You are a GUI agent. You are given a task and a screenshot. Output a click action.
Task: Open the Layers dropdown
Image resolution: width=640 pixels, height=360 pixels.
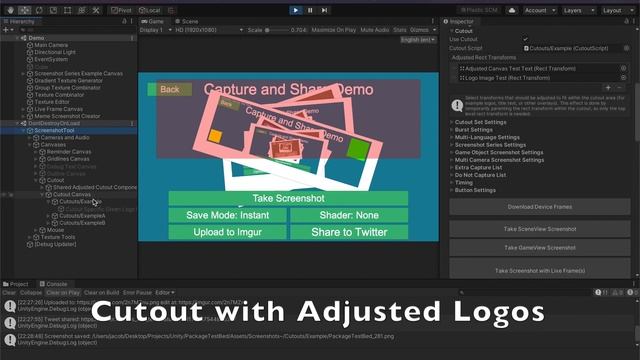(578, 10)
